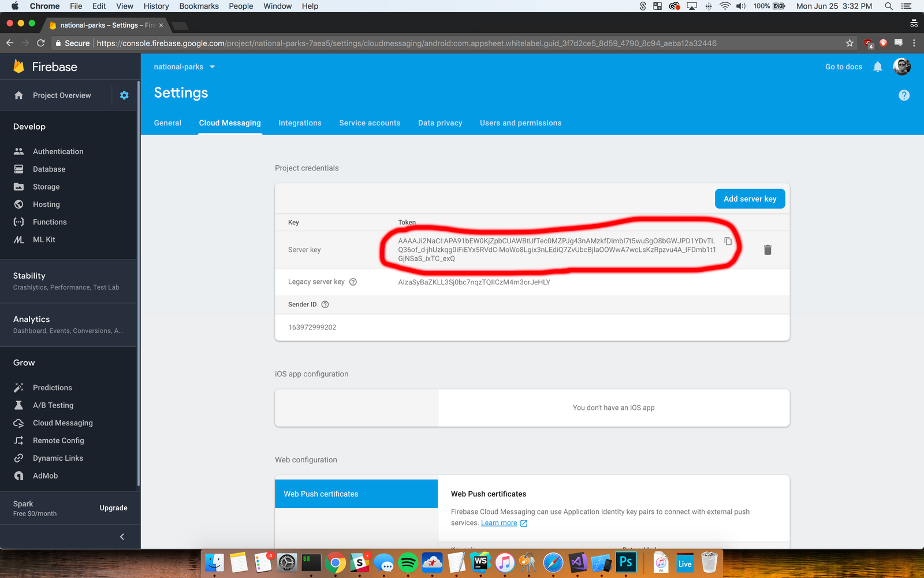Open the Bookmarks menu
Screen dimensions: 924x578
pyautogui.click(x=199, y=6)
